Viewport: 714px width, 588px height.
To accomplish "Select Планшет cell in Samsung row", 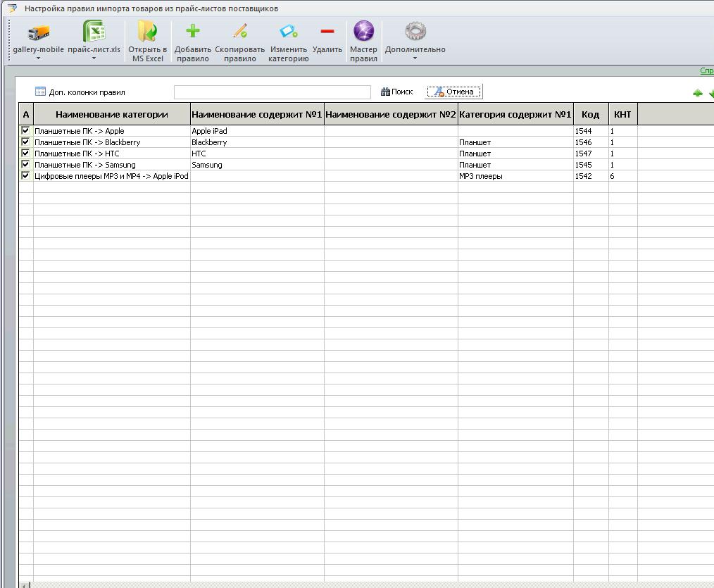I will (x=515, y=164).
